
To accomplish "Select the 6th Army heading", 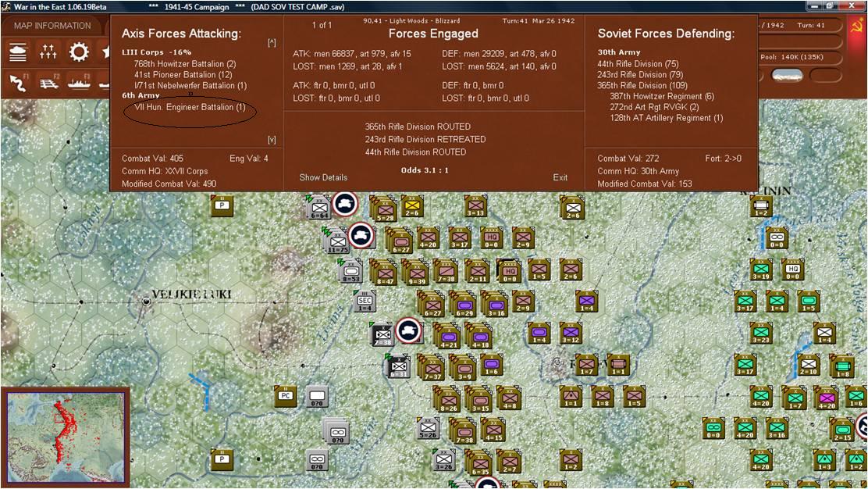I will tap(141, 95).
